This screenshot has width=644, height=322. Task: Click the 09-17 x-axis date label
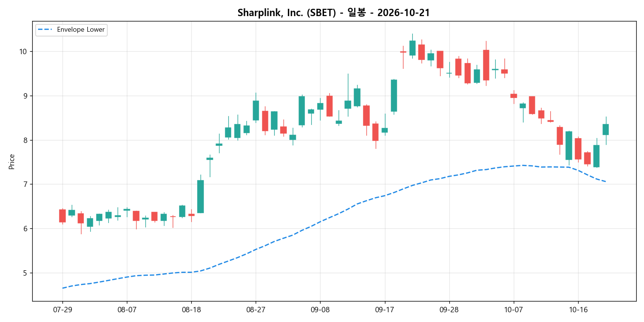click(384, 309)
